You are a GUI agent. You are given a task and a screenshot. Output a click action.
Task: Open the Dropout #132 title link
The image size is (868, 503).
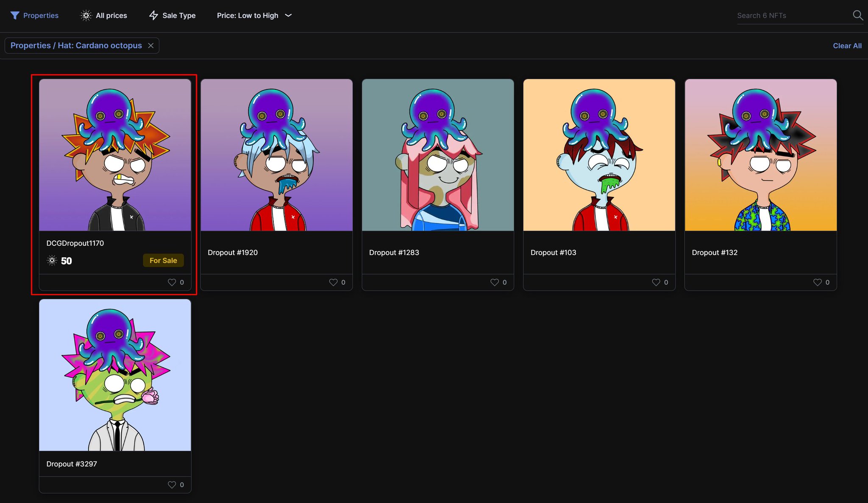click(x=715, y=253)
